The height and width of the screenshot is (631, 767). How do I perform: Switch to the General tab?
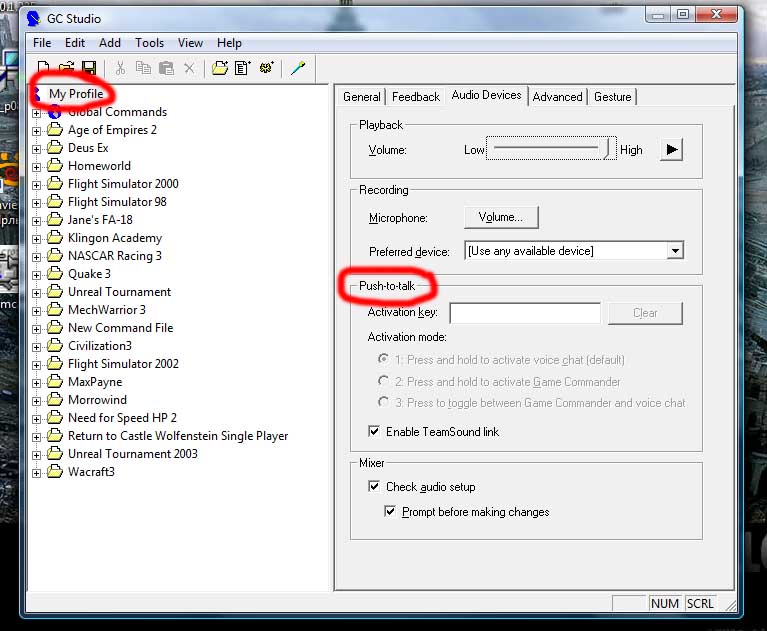[x=361, y=97]
